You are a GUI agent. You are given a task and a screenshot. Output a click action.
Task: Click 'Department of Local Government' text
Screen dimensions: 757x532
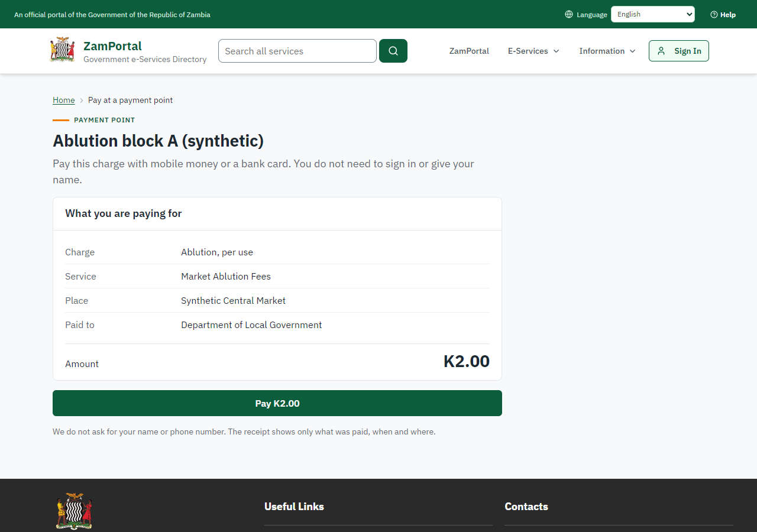[251, 325]
